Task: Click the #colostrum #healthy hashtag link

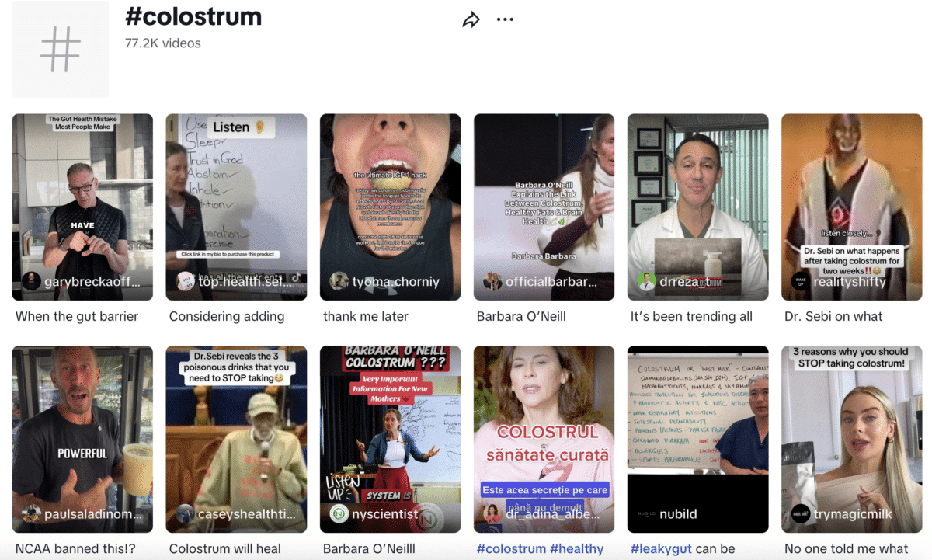Action: click(x=540, y=548)
